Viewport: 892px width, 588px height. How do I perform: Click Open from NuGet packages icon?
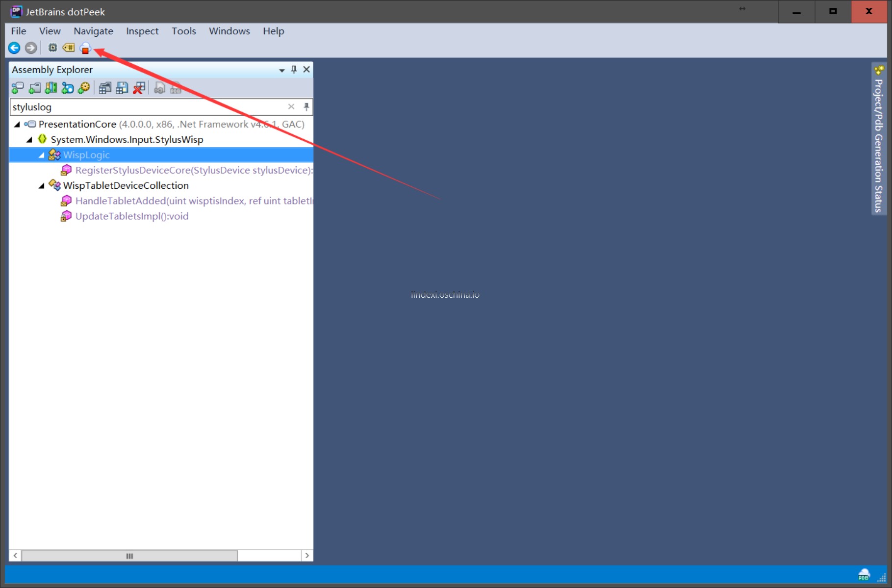(68, 88)
